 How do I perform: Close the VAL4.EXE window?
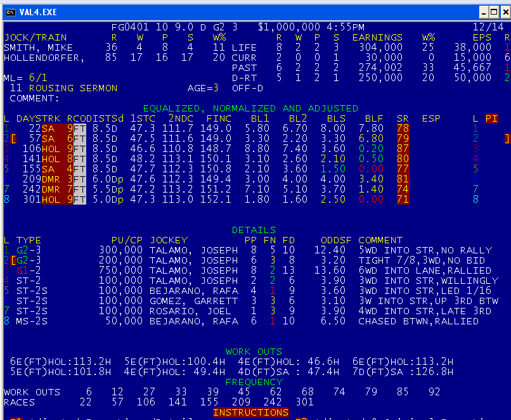pos(505,13)
